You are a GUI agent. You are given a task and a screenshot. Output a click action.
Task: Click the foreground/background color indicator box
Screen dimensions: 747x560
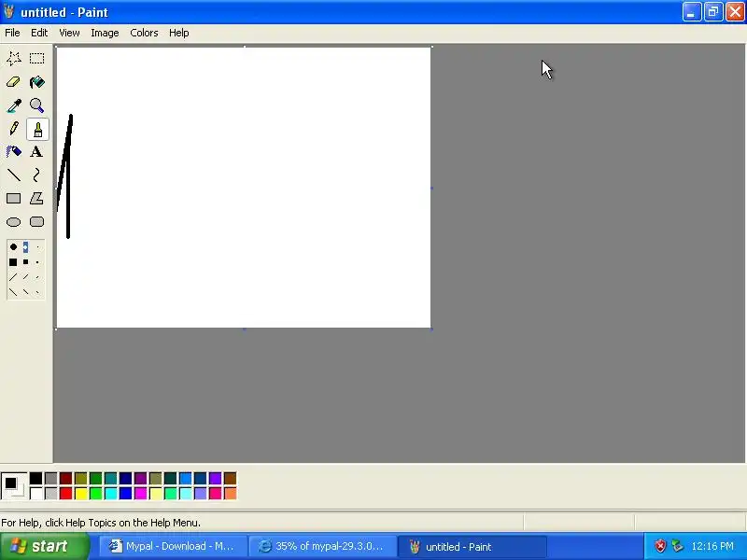[14, 485]
